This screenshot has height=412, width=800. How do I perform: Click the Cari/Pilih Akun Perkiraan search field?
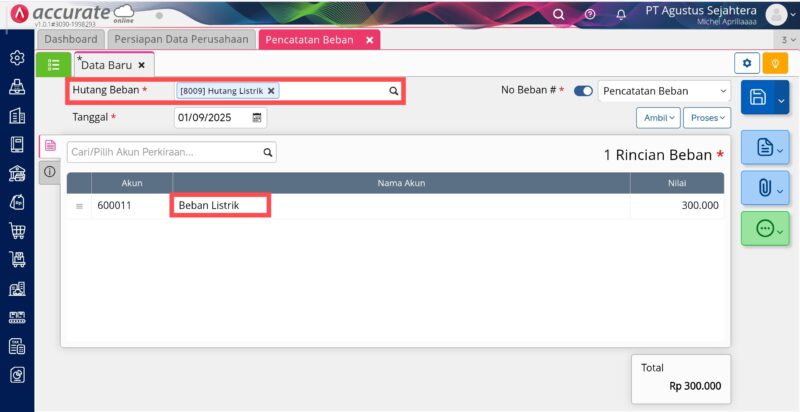pyautogui.click(x=163, y=152)
